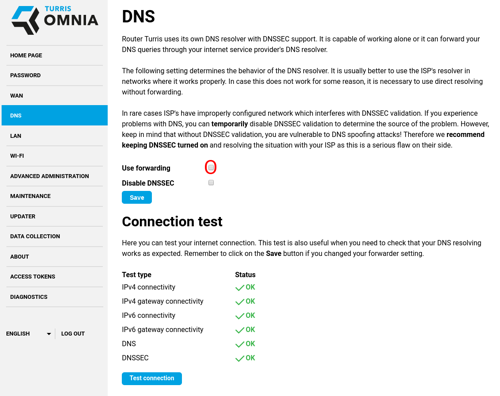Screen dimensions: 500x396
Task: Open the About page
Action: click(x=19, y=257)
